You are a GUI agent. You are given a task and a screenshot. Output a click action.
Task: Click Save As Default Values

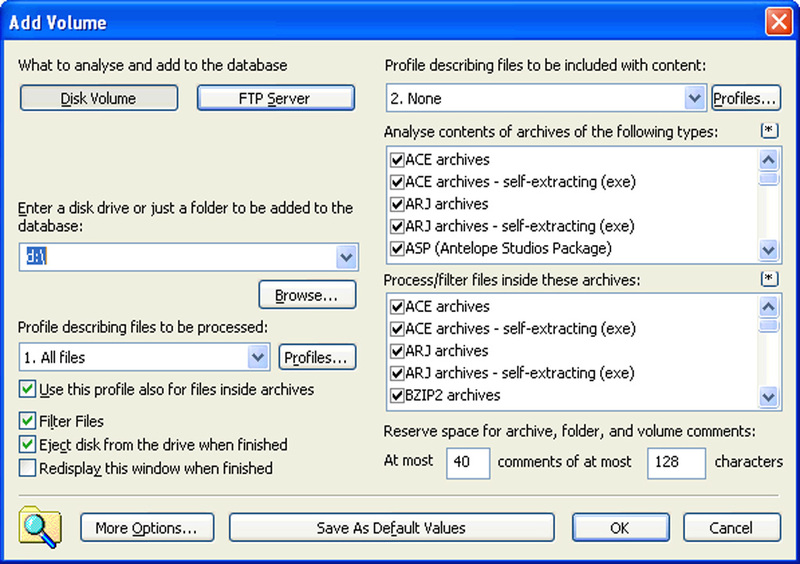(391, 528)
